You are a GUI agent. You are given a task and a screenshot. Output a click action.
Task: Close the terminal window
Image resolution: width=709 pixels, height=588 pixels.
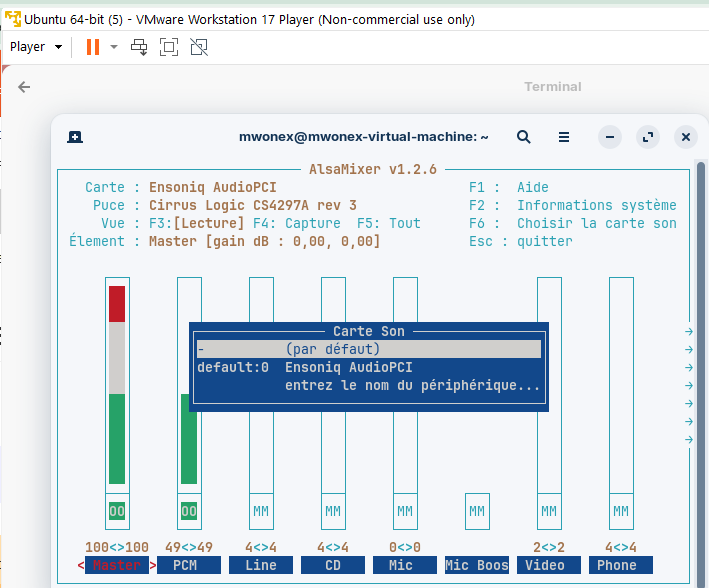pyautogui.click(x=686, y=137)
